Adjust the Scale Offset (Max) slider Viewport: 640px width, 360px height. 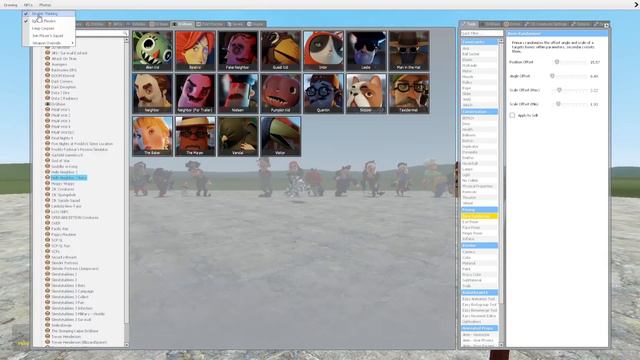571,90
